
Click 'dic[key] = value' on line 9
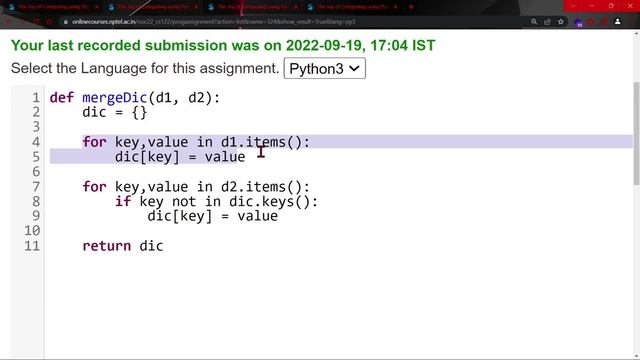tap(213, 216)
